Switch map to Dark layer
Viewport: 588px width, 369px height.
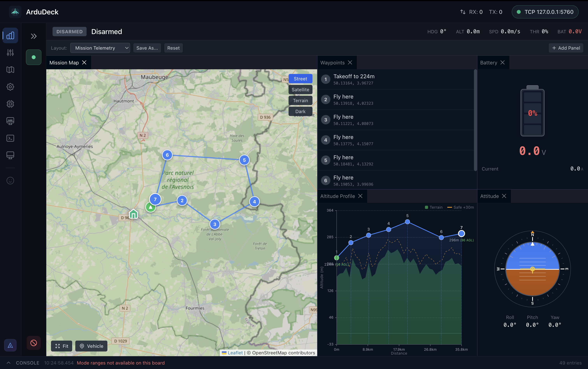click(300, 111)
